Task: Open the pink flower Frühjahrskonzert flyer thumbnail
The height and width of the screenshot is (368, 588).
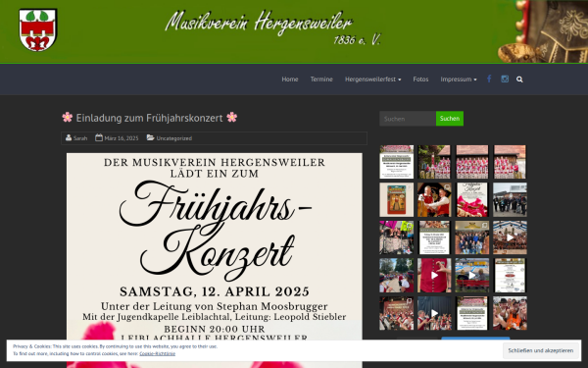Action: [x=472, y=199]
